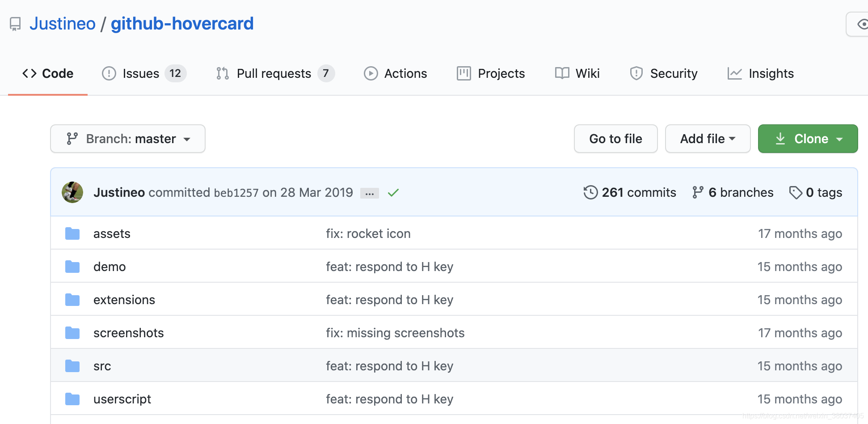Open the assets folder
This screenshot has height=424, width=868.
[112, 233]
